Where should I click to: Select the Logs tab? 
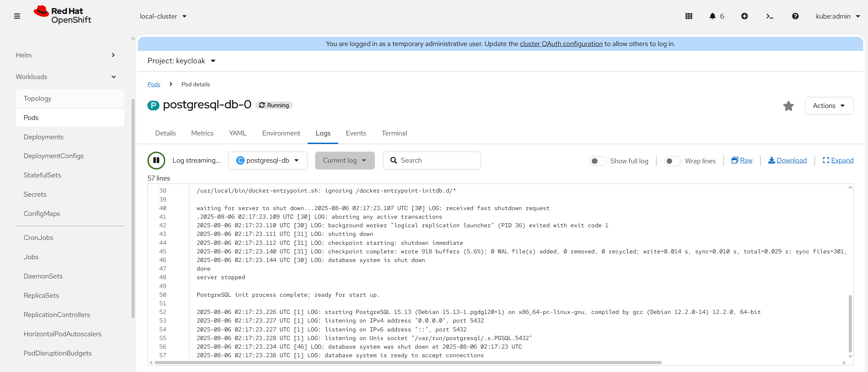323,133
